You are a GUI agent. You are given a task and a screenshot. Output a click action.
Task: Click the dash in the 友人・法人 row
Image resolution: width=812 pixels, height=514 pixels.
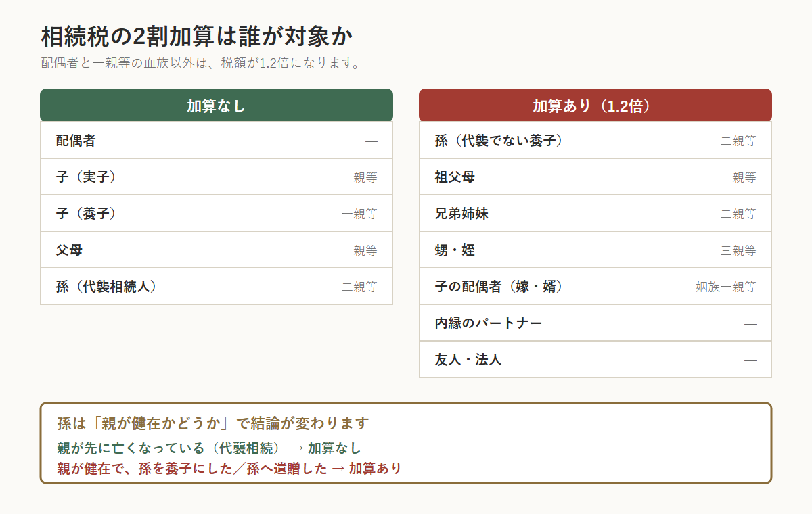tap(750, 360)
